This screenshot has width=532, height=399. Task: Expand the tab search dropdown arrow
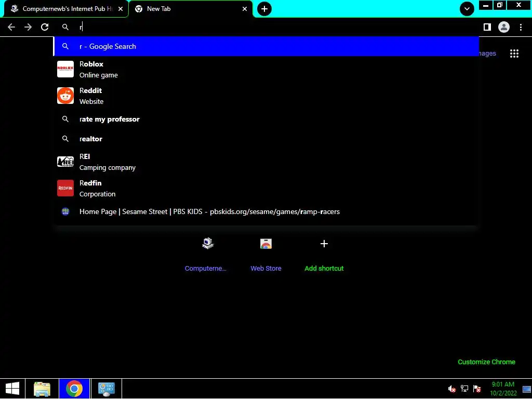click(467, 9)
